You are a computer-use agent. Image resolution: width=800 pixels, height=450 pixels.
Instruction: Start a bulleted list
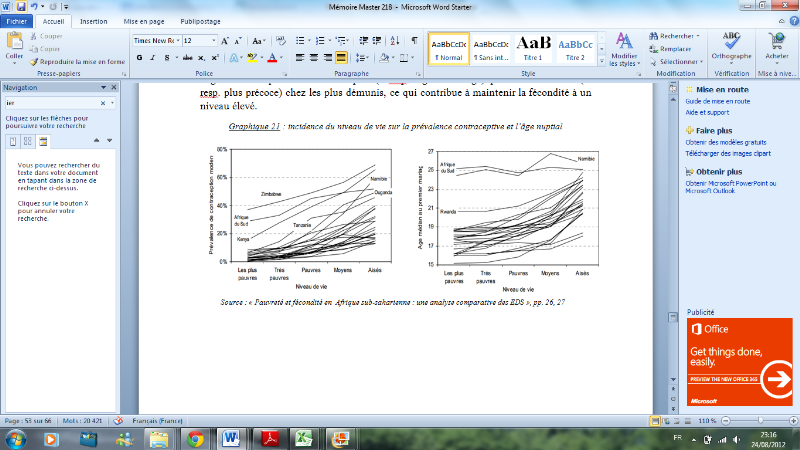point(300,41)
